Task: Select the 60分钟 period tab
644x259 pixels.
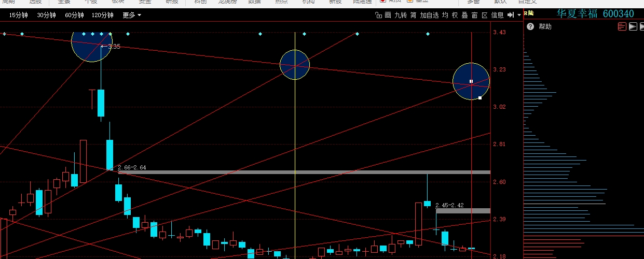Action: 74,15
